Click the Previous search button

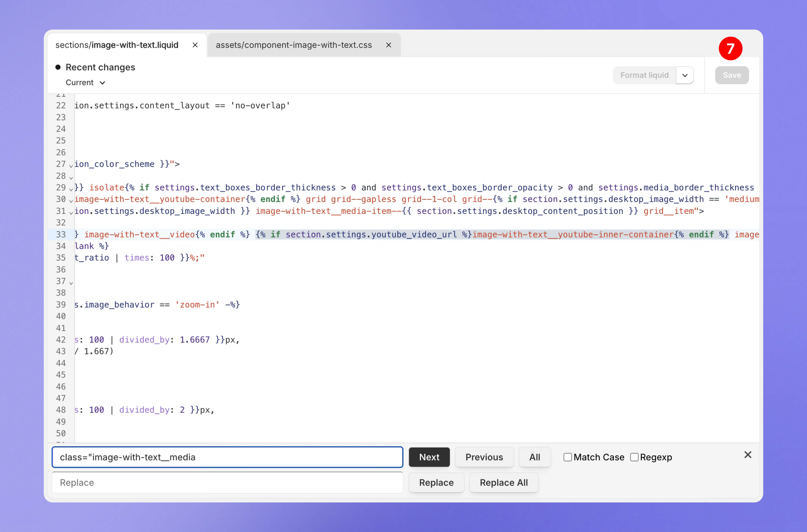point(484,457)
